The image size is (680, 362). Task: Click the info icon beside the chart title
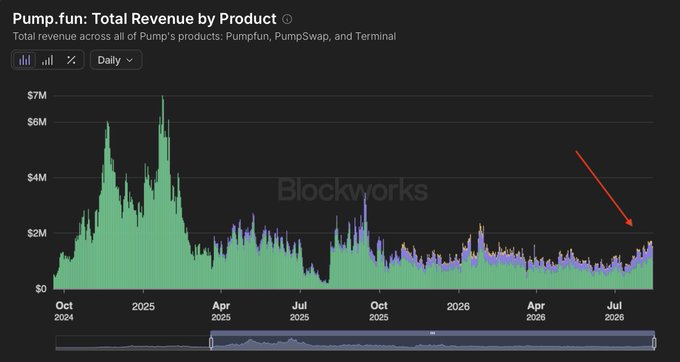(287, 19)
